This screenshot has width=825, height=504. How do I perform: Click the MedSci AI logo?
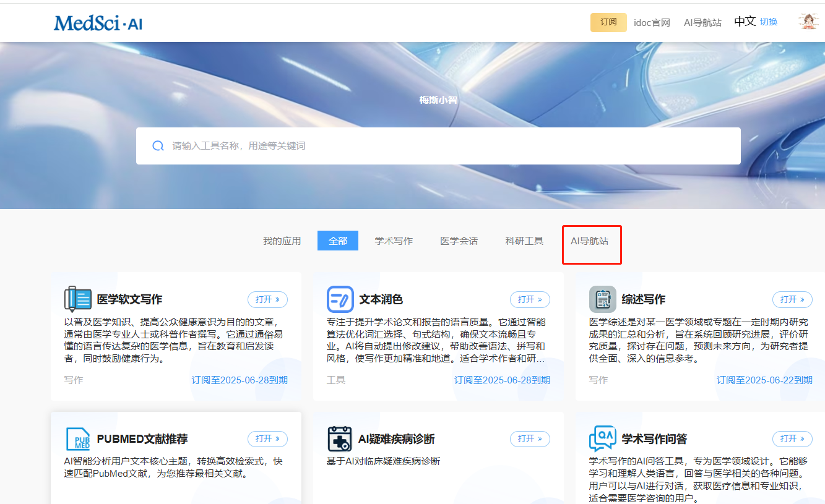pyautogui.click(x=98, y=23)
